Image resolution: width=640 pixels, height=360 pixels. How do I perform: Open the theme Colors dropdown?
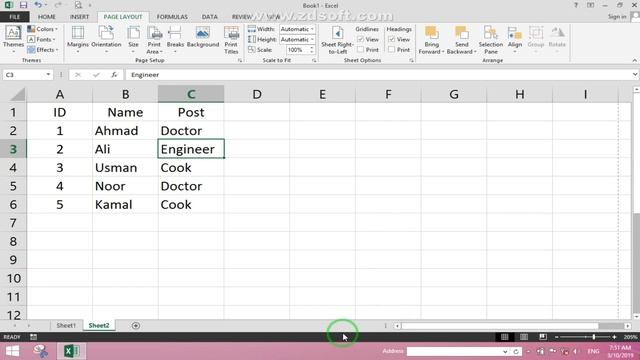pyautogui.click(x=42, y=29)
